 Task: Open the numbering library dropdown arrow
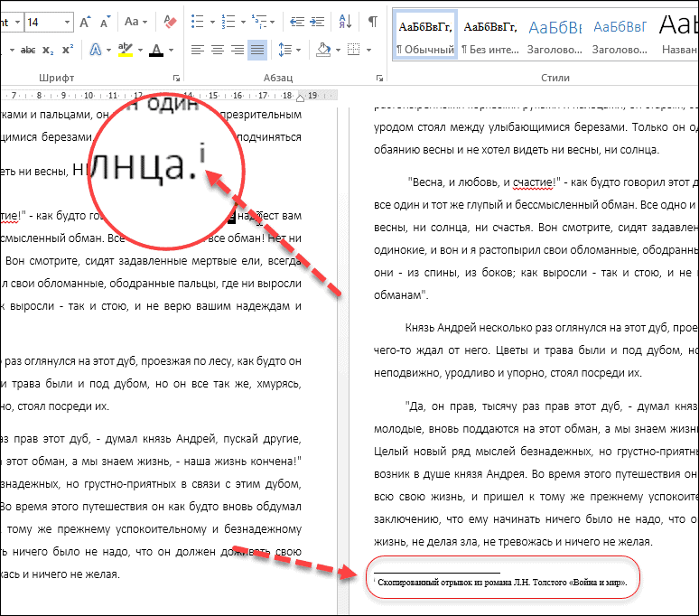click(x=243, y=22)
